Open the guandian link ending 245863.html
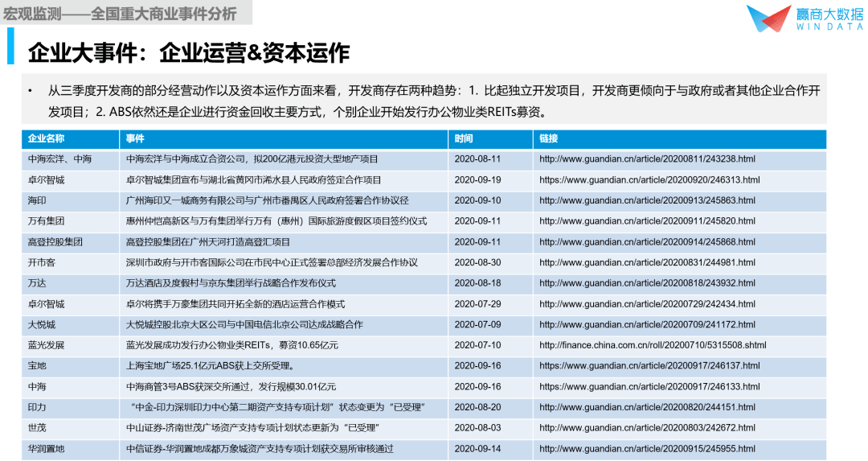The image size is (868, 461). [x=647, y=200]
